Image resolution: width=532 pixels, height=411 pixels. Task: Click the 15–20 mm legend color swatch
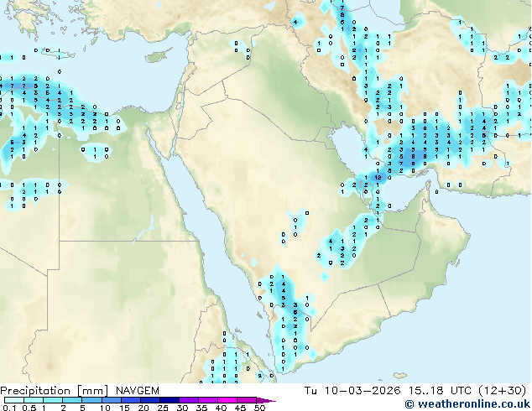coord(130,400)
